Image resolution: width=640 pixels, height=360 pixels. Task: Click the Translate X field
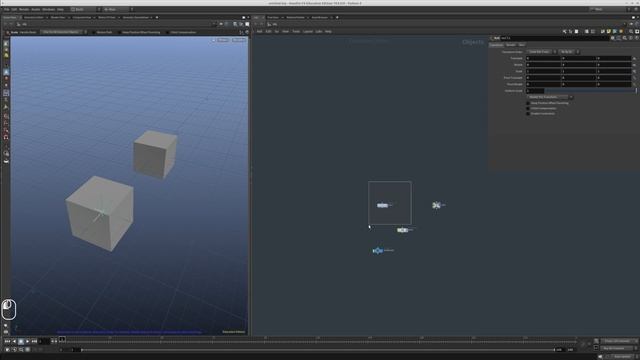(543, 58)
